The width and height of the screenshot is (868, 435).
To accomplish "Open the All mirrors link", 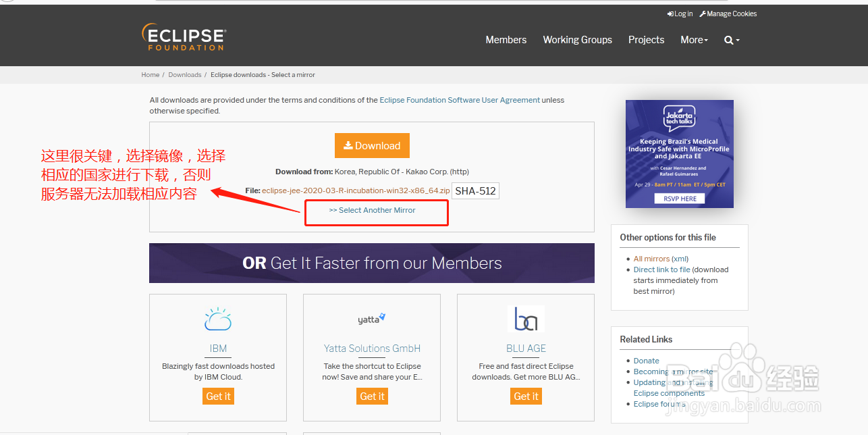I will tap(651, 259).
